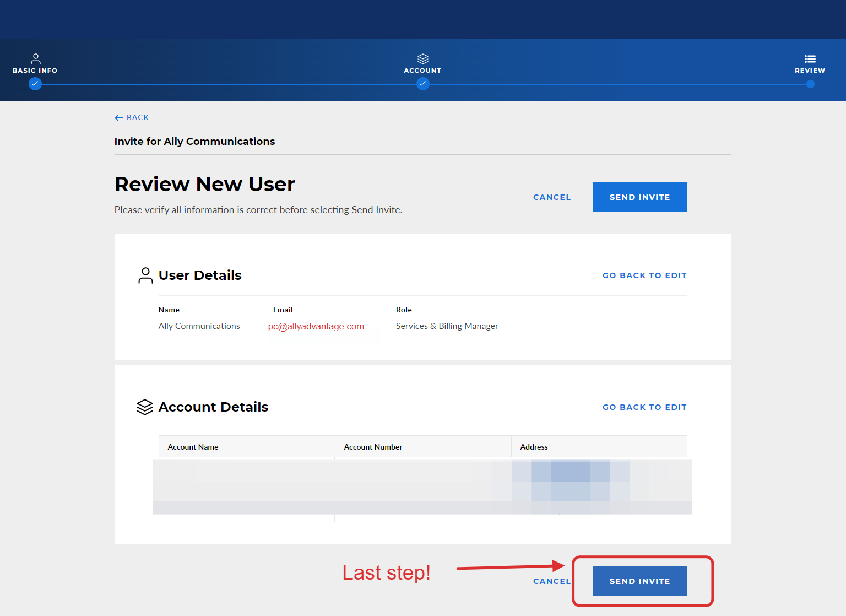Select the Address column header
846x616 pixels.
tap(599, 447)
